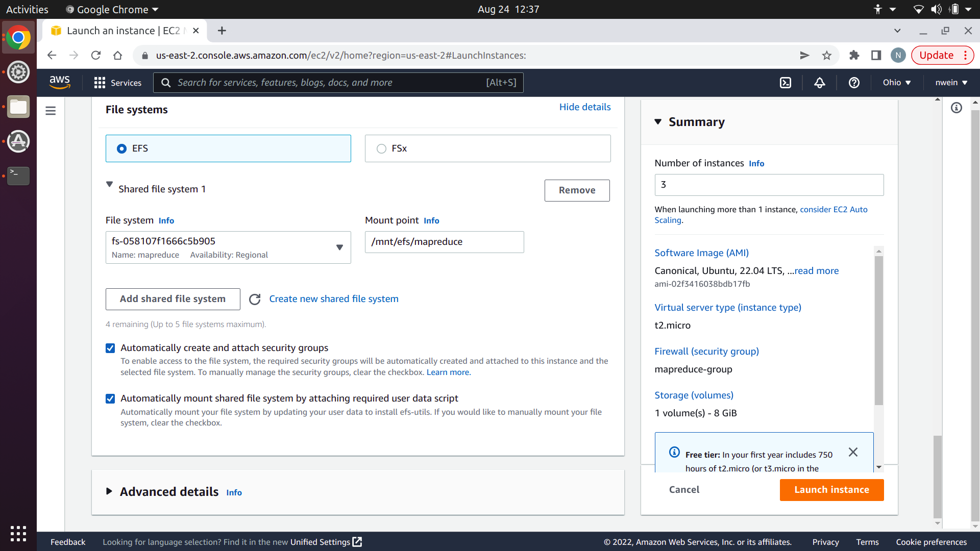980x551 pixels.
Task: Open AWS CloudShell icon in navbar
Action: click(786, 83)
